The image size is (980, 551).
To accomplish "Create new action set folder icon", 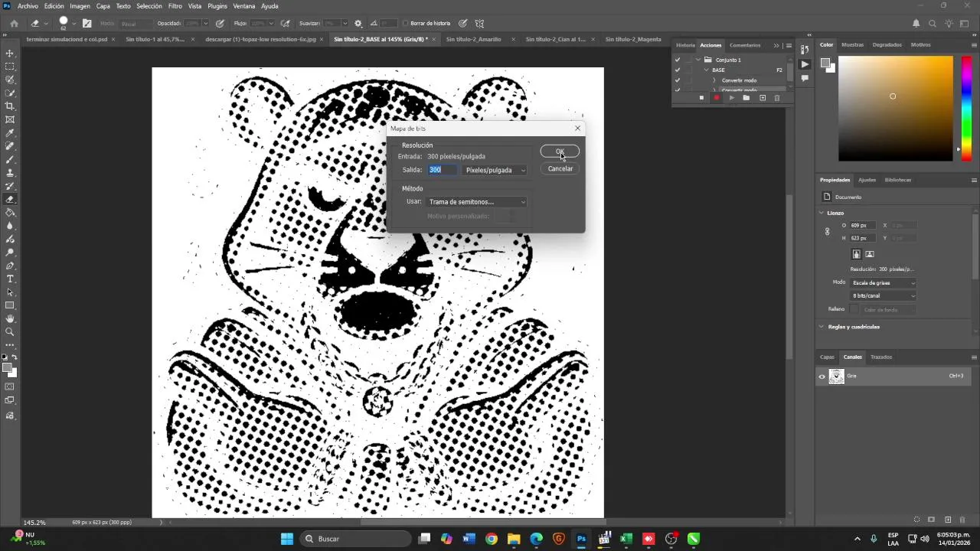I will click(x=746, y=98).
